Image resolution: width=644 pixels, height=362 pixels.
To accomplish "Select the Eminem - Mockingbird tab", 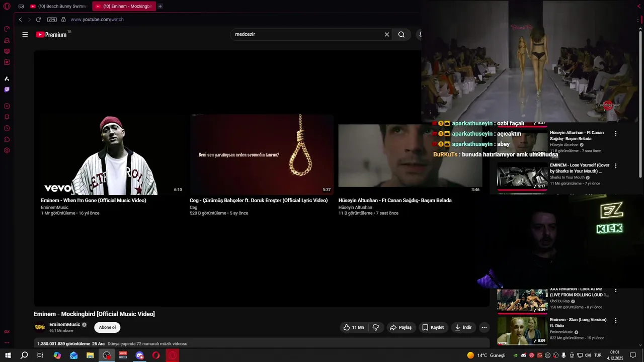I will click(x=124, y=7).
